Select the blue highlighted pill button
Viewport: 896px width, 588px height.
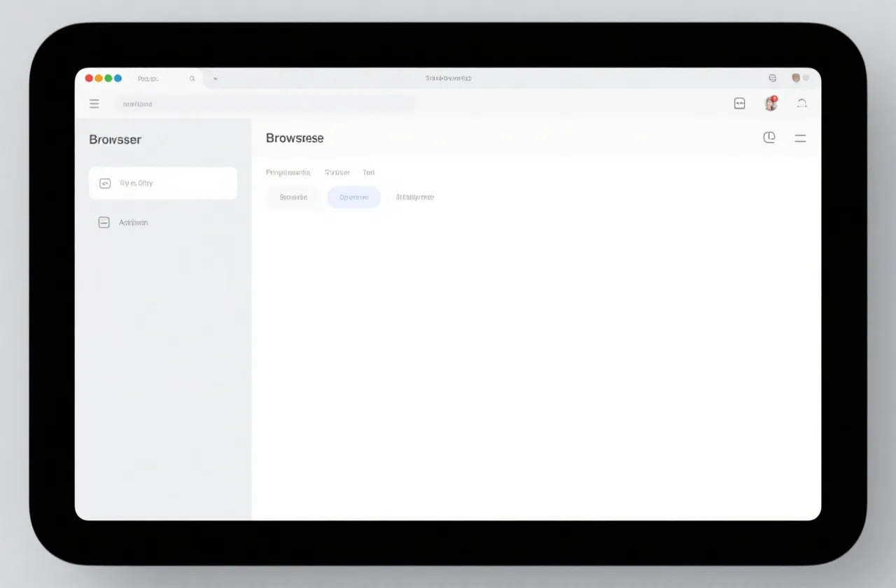[353, 197]
